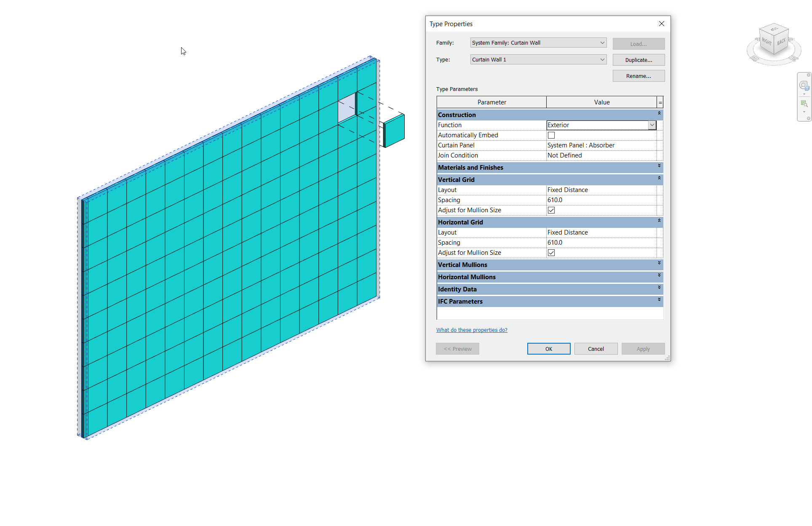Viewport: 812px width, 526px height.
Task: Close the navigation bar via its X icon
Action: (x=809, y=75)
